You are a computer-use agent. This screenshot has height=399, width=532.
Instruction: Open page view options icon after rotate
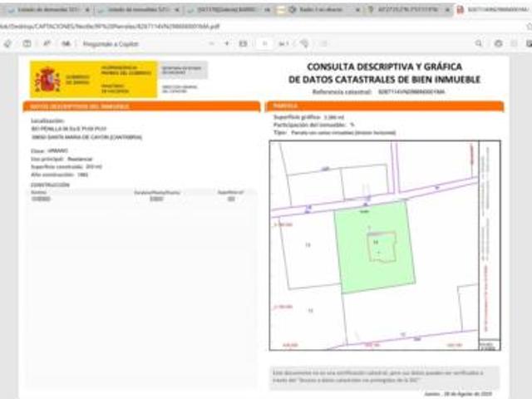point(323,43)
